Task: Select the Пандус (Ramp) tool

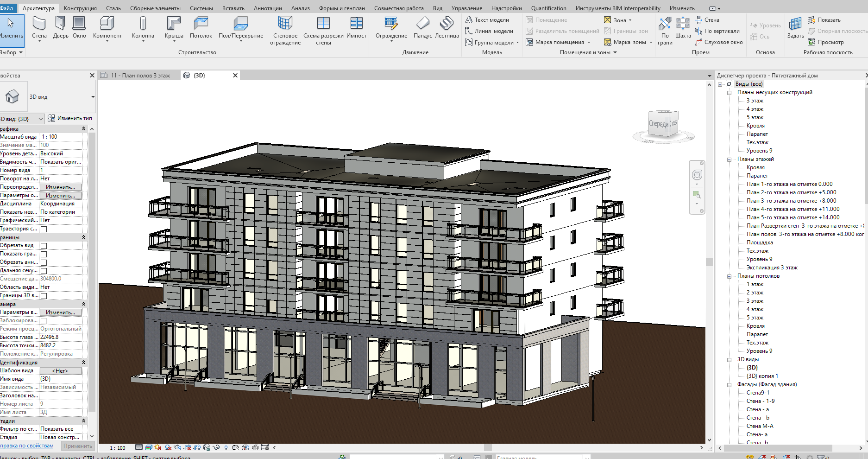Action: click(422, 28)
